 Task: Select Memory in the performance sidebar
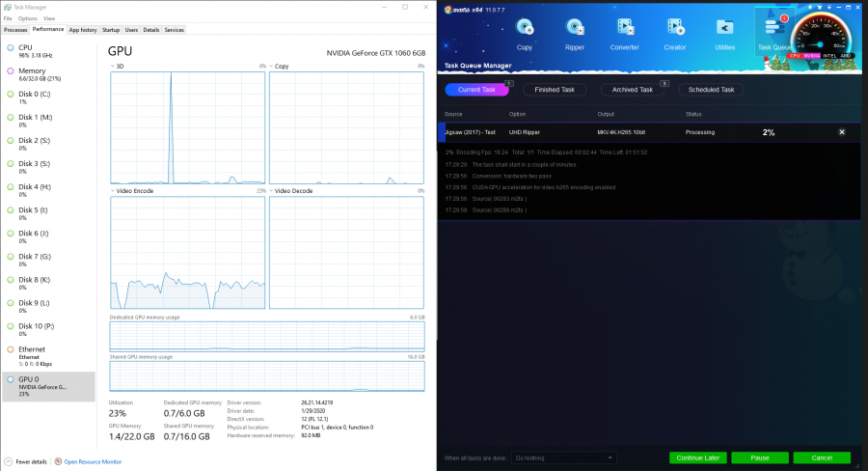[x=49, y=74]
